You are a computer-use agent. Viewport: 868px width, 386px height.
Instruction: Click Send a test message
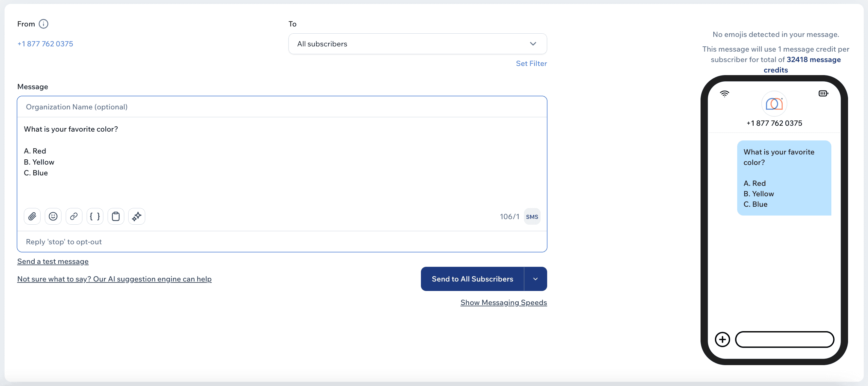(x=53, y=262)
